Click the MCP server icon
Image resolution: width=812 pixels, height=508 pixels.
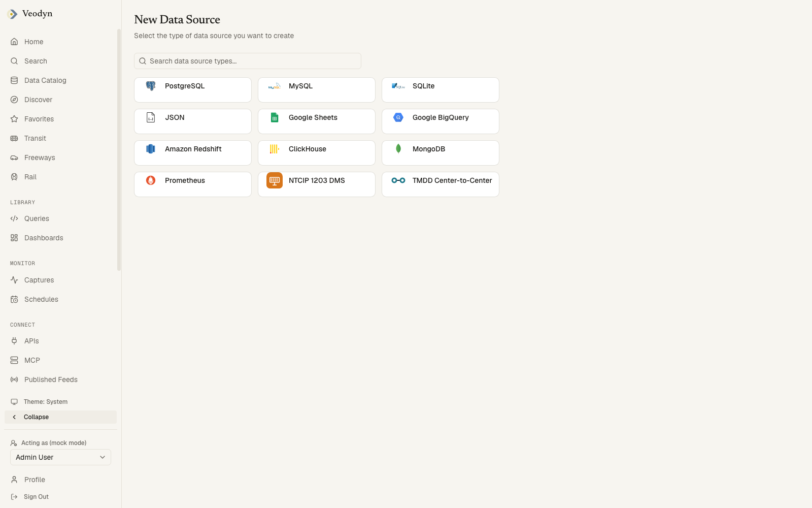(x=14, y=360)
